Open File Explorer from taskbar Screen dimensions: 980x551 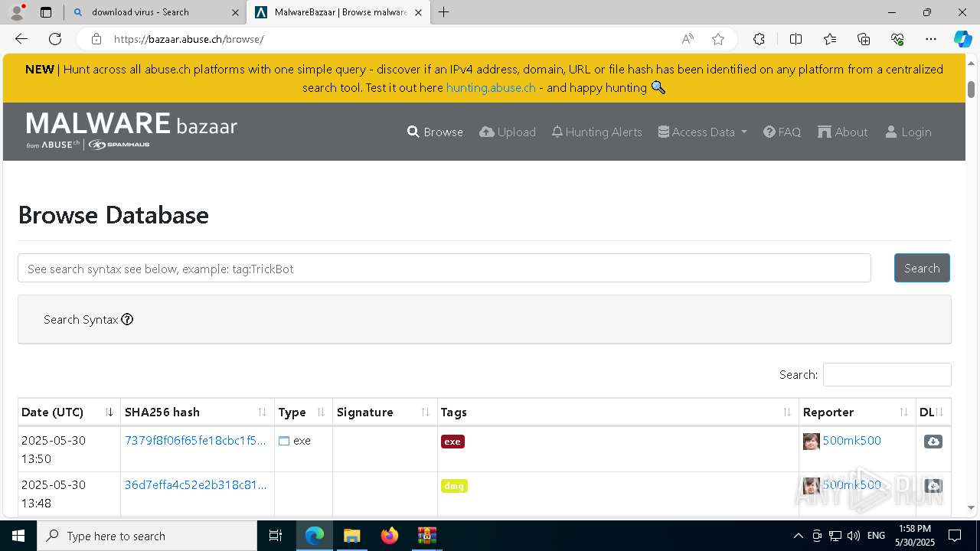tap(351, 536)
